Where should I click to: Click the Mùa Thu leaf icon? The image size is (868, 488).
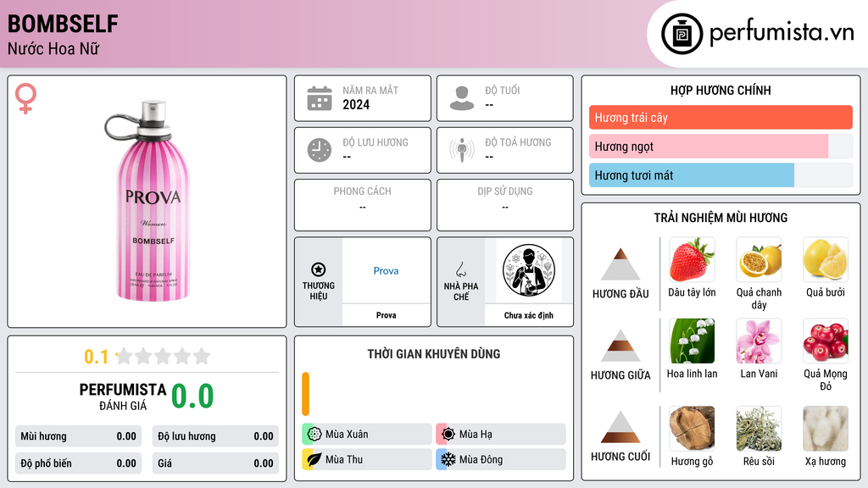tap(314, 459)
